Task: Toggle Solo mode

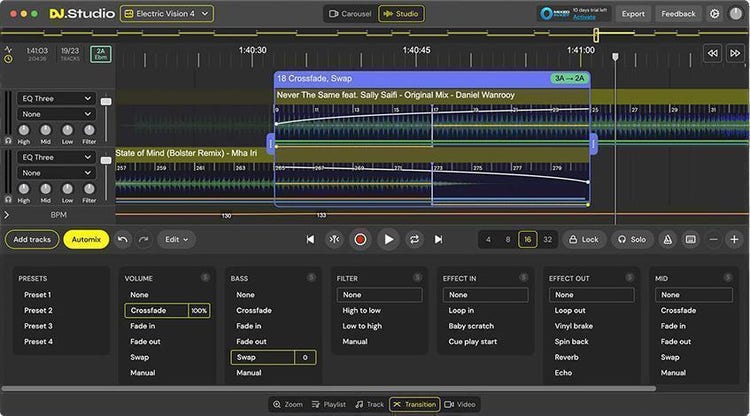Action: tap(631, 240)
